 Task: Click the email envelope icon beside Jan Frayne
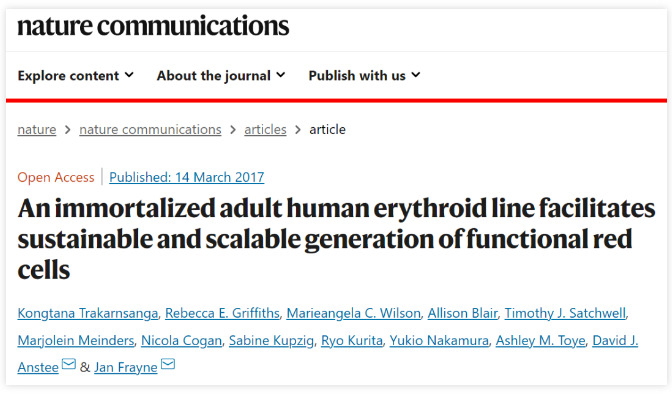click(x=168, y=364)
